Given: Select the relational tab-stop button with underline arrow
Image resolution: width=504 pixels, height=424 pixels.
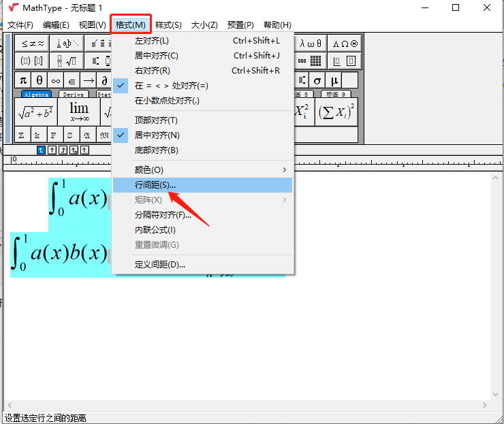Looking at the screenshot, I should (x=74, y=150).
